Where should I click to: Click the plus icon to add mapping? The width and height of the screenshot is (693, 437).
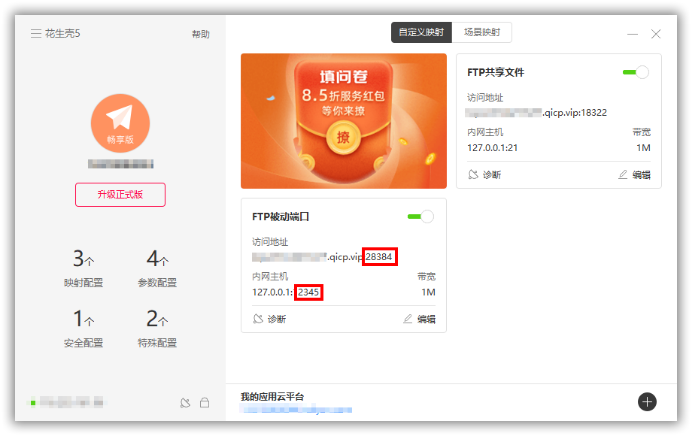(x=647, y=401)
